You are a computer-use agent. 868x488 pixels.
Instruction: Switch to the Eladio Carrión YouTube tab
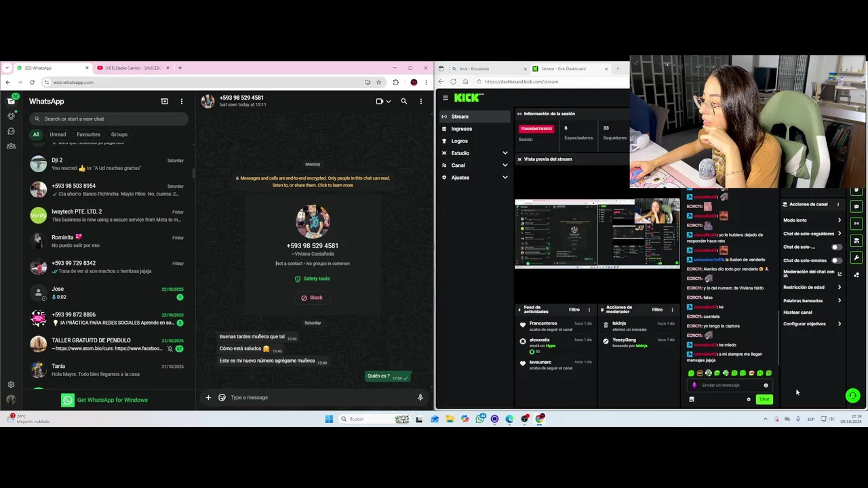[134, 68]
